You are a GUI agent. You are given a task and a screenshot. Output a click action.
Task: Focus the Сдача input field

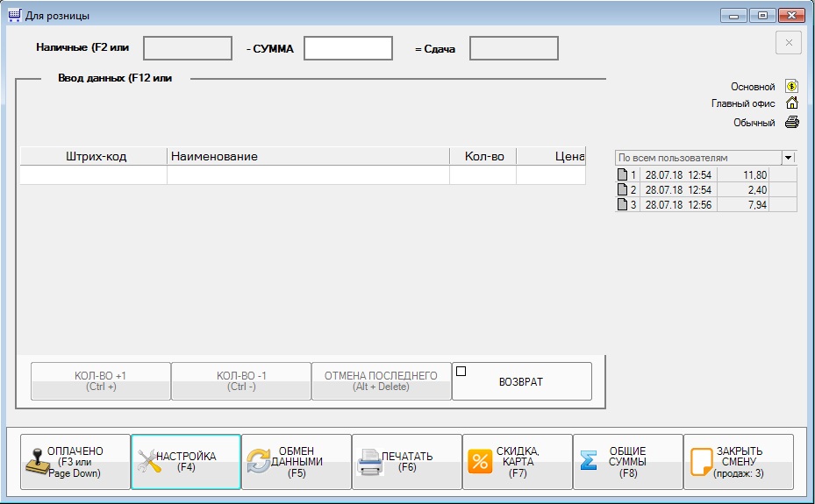[x=514, y=48]
